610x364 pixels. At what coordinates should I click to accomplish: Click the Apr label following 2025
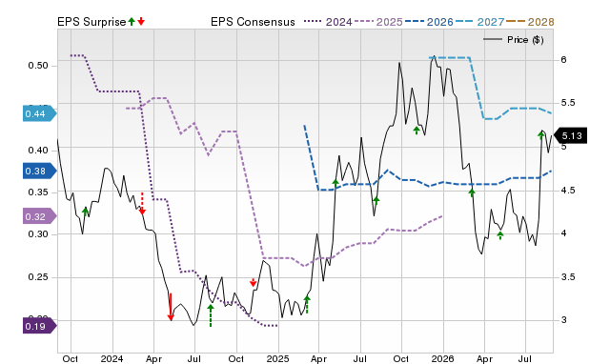318,358
